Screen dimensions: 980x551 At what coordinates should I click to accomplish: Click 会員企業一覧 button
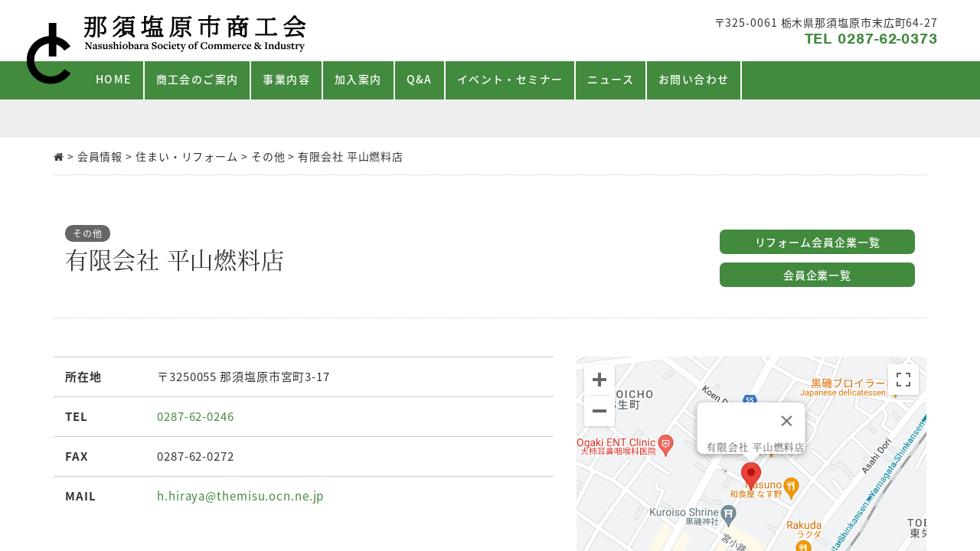[x=817, y=275]
